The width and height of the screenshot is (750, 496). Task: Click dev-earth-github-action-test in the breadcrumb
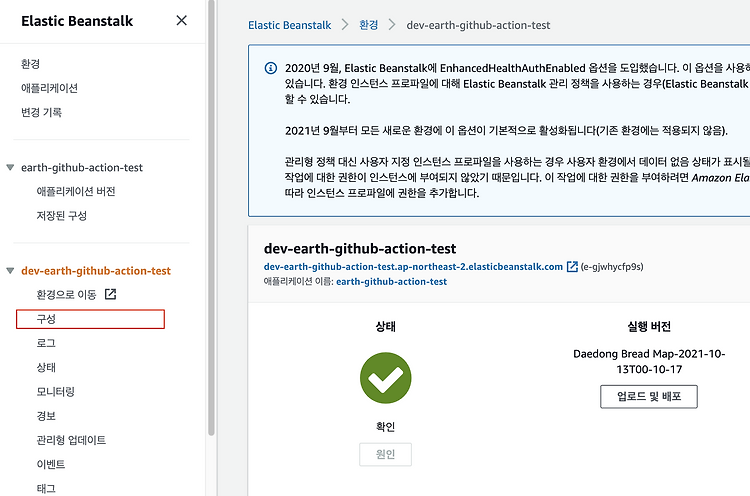[x=478, y=25]
